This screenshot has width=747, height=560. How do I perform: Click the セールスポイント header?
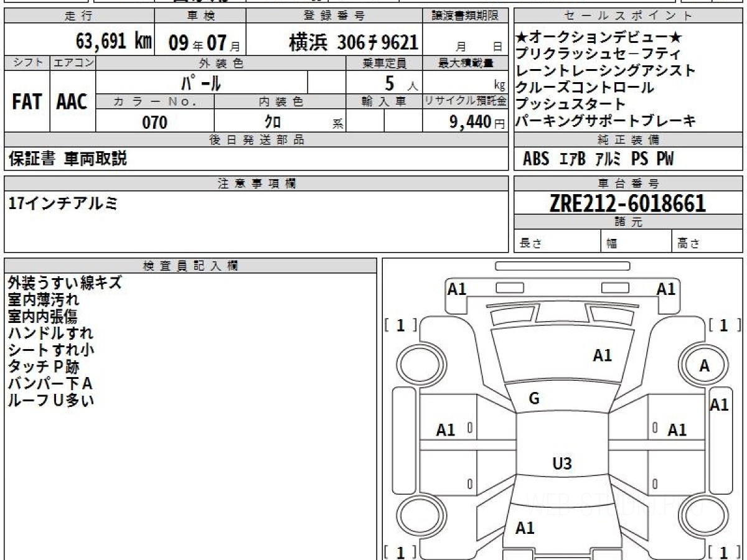tap(628, 16)
